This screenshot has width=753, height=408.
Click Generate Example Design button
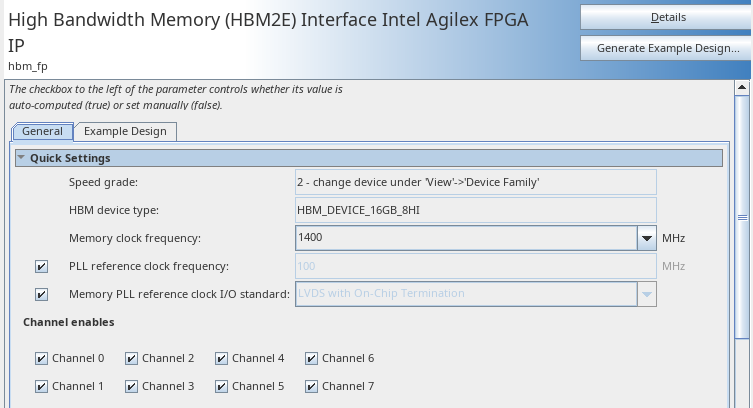click(x=667, y=48)
